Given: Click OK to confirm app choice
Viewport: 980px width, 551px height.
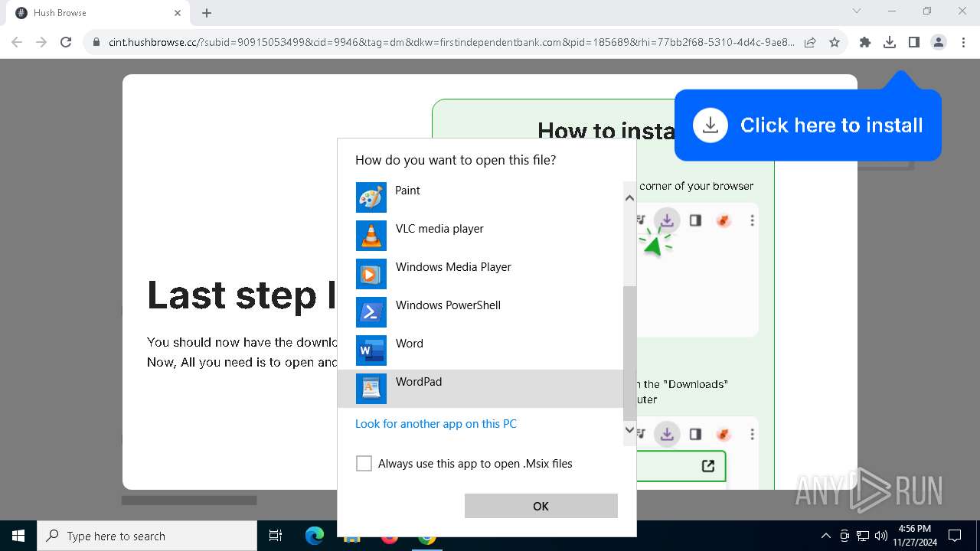Looking at the screenshot, I should point(541,506).
